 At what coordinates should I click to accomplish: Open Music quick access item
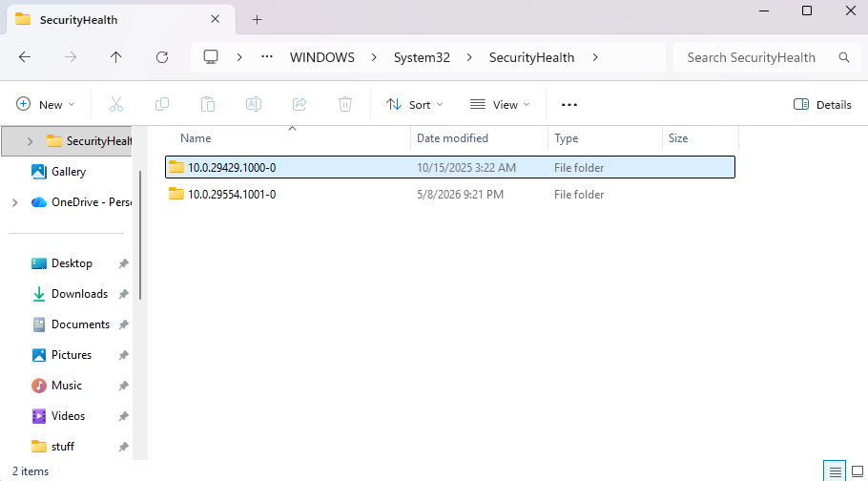67,386
